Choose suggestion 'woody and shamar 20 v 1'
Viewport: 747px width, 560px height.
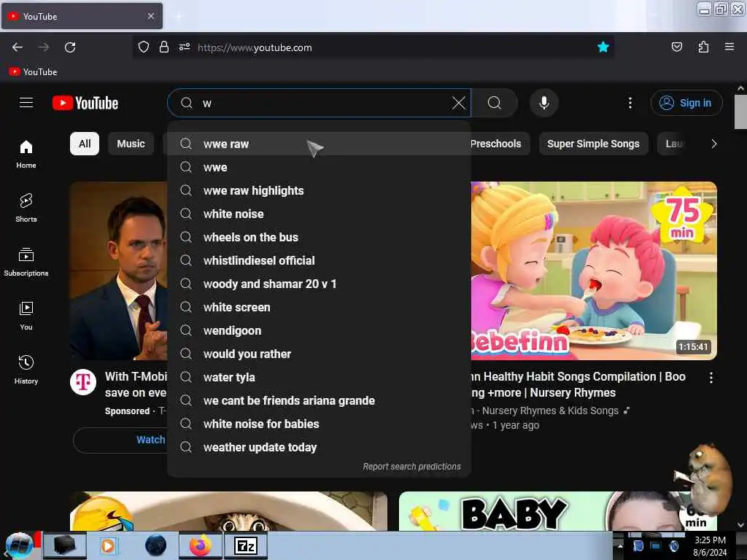click(319, 284)
